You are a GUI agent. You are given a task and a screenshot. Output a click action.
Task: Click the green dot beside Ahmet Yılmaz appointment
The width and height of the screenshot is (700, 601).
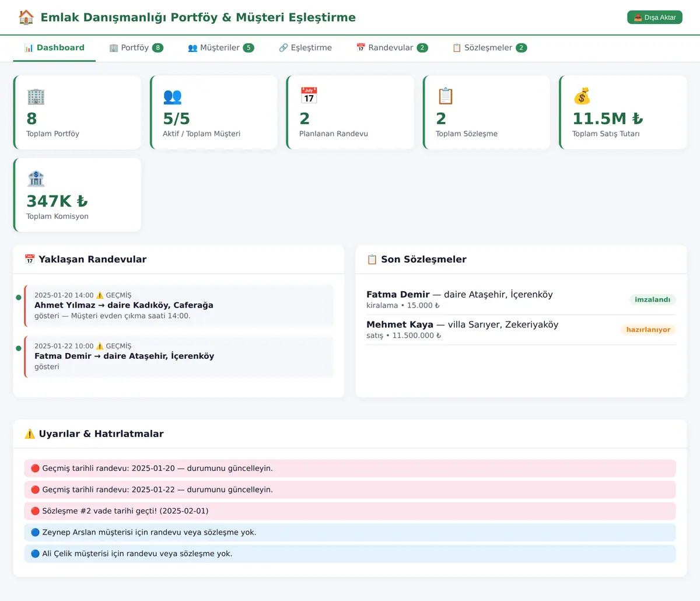point(19,298)
